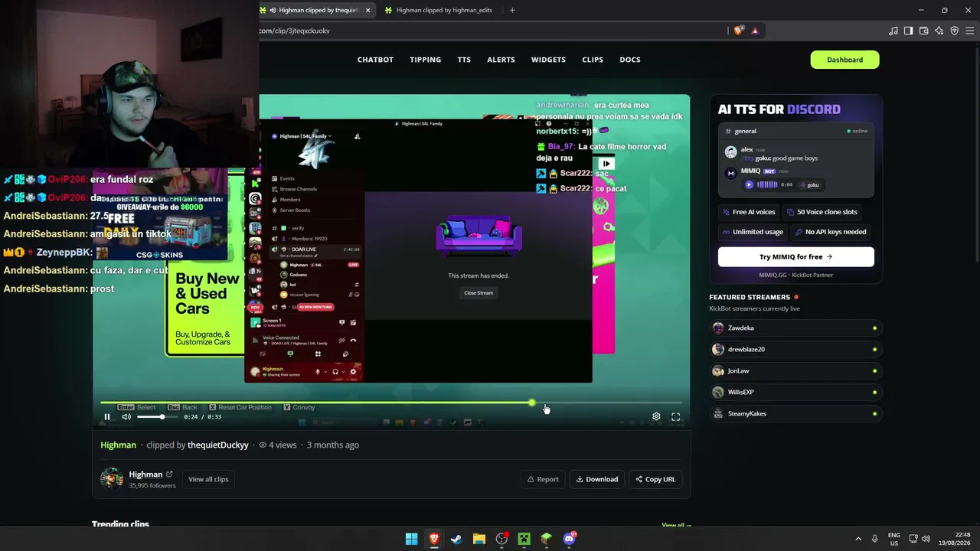Open clip player settings gear
Viewport: 980px width, 551px height.
coord(656,417)
